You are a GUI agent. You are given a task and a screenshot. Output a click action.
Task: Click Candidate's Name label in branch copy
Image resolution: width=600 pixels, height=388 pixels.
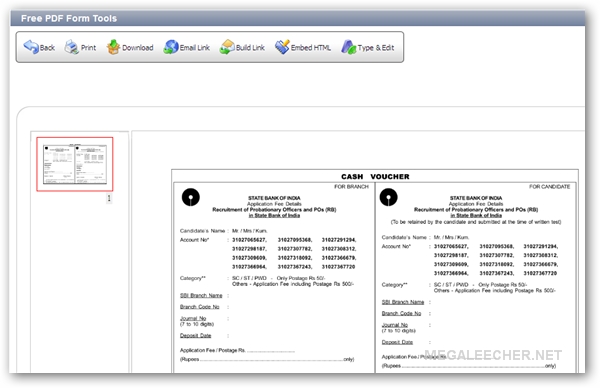[202, 231]
